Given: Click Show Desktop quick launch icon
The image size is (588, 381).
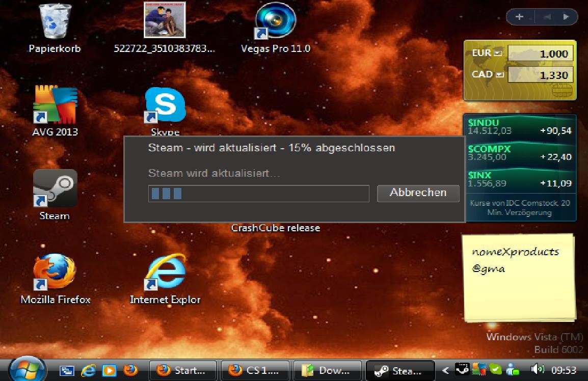Looking at the screenshot, I should (67, 371).
